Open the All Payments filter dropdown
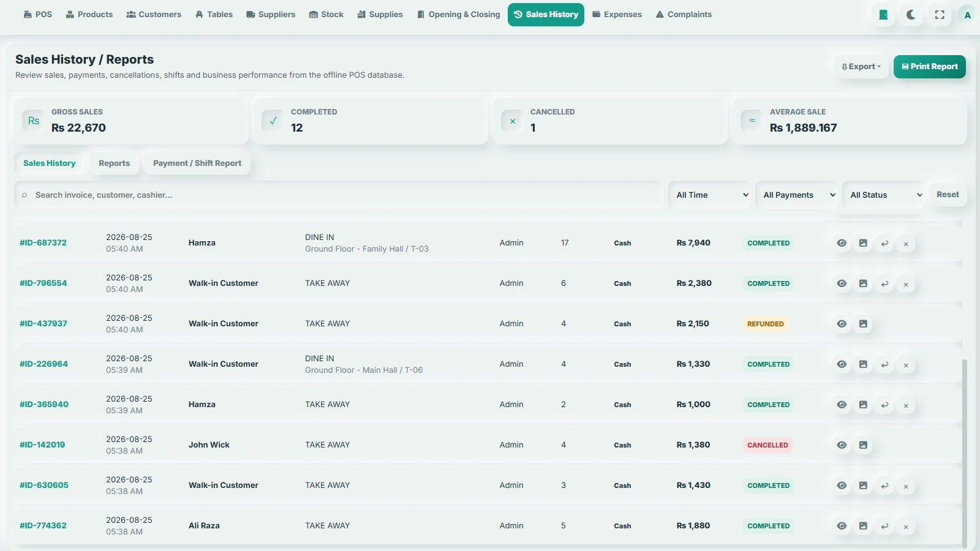Image resolution: width=980 pixels, height=551 pixels. click(797, 195)
